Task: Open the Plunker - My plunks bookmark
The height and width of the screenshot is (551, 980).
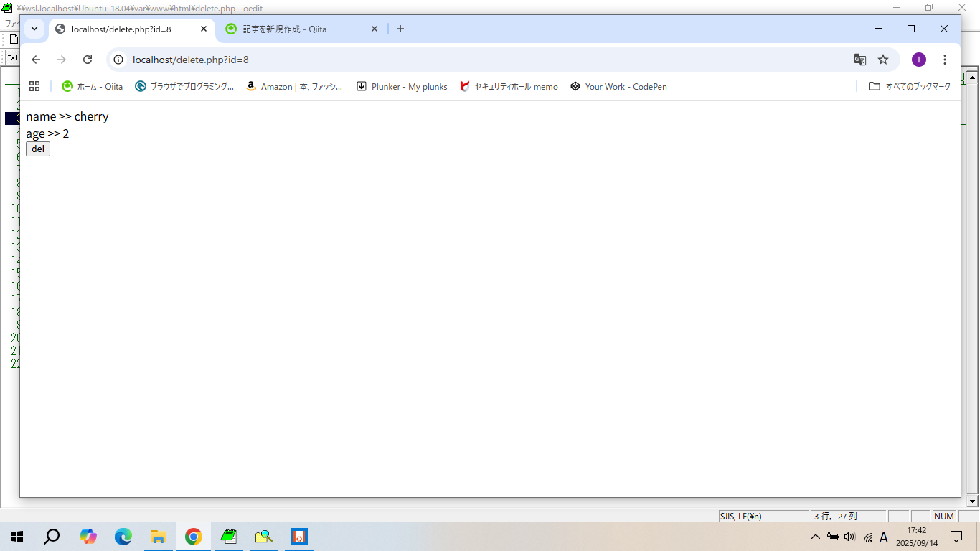Action: pos(402,86)
